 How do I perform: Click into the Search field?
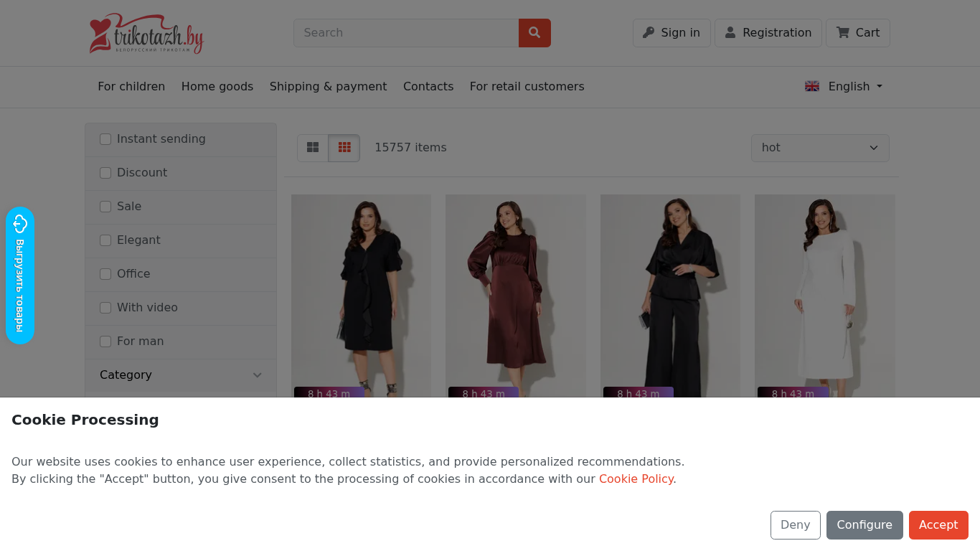click(x=406, y=33)
